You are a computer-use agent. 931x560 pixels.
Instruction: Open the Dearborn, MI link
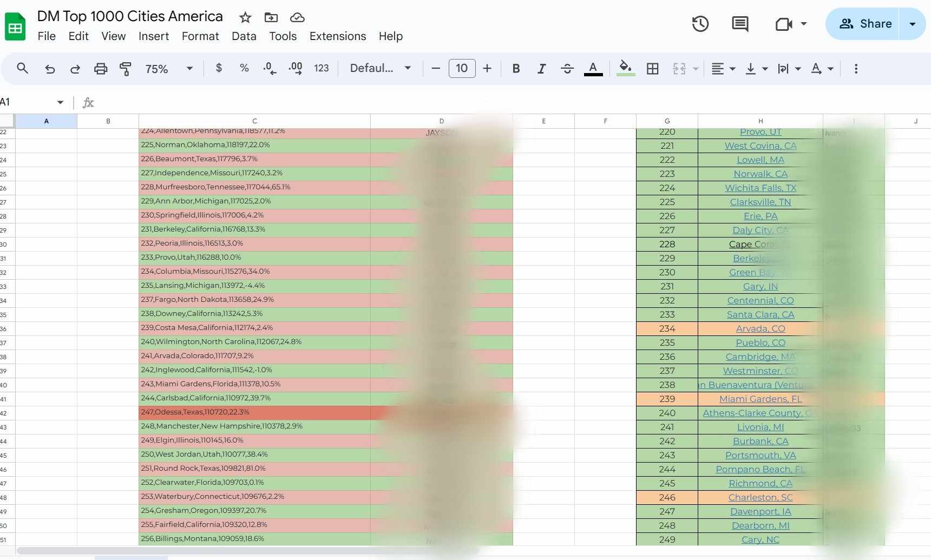pyautogui.click(x=760, y=525)
